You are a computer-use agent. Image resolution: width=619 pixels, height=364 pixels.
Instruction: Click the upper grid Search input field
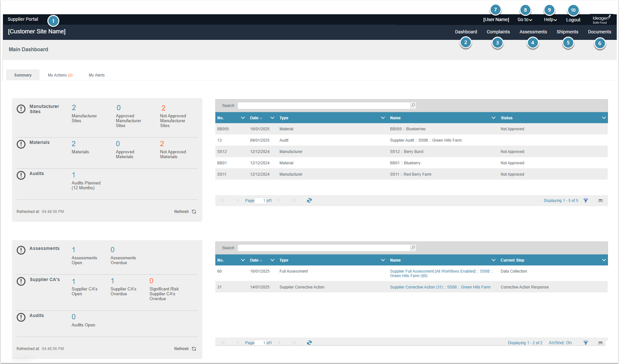tap(324, 106)
